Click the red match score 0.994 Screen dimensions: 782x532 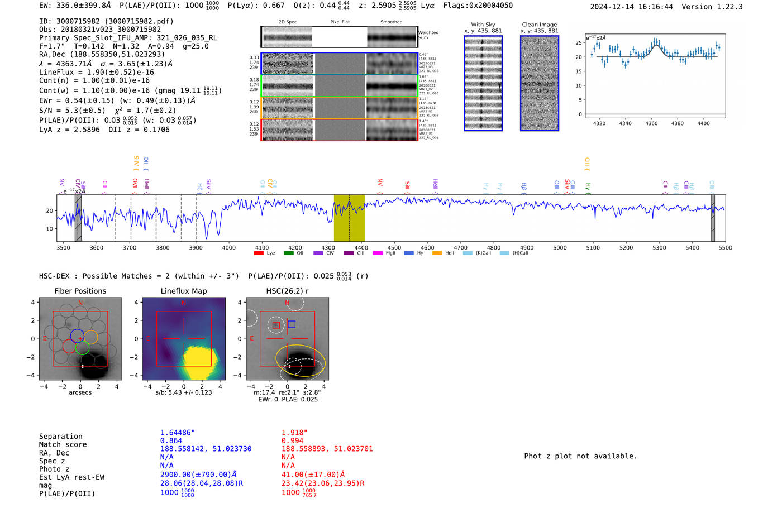tap(293, 441)
